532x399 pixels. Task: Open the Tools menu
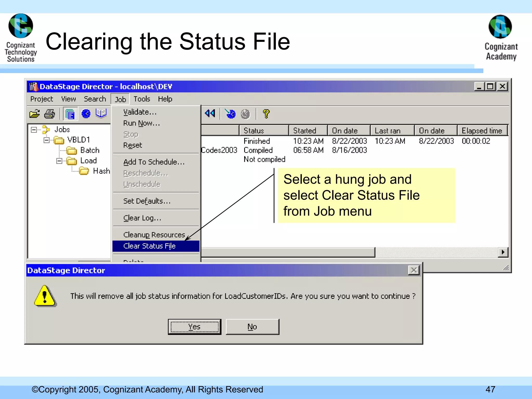(x=142, y=99)
